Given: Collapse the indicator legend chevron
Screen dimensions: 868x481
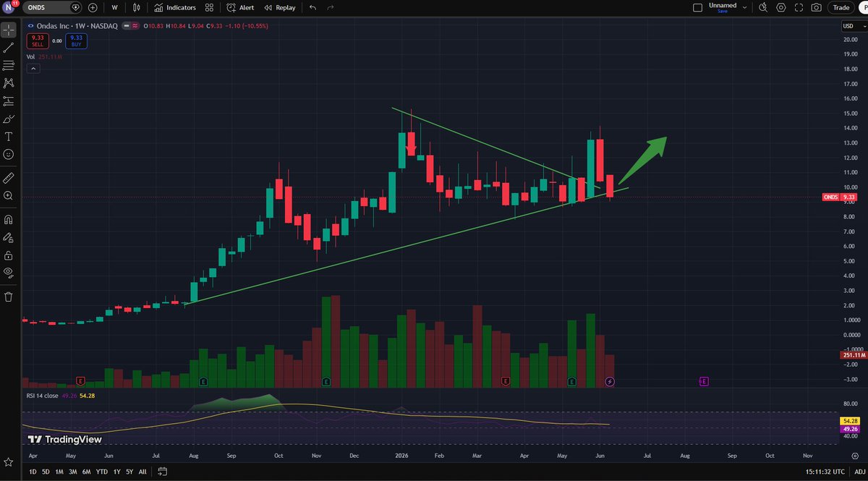Looking at the screenshot, I should (x=33, y=68).
